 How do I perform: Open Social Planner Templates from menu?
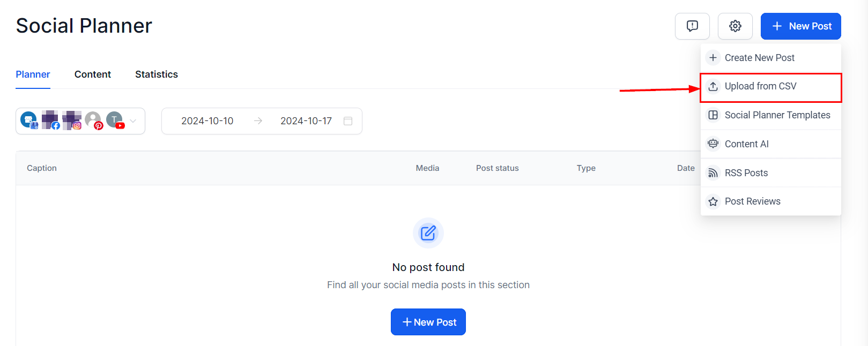click(x=777, y=115)
